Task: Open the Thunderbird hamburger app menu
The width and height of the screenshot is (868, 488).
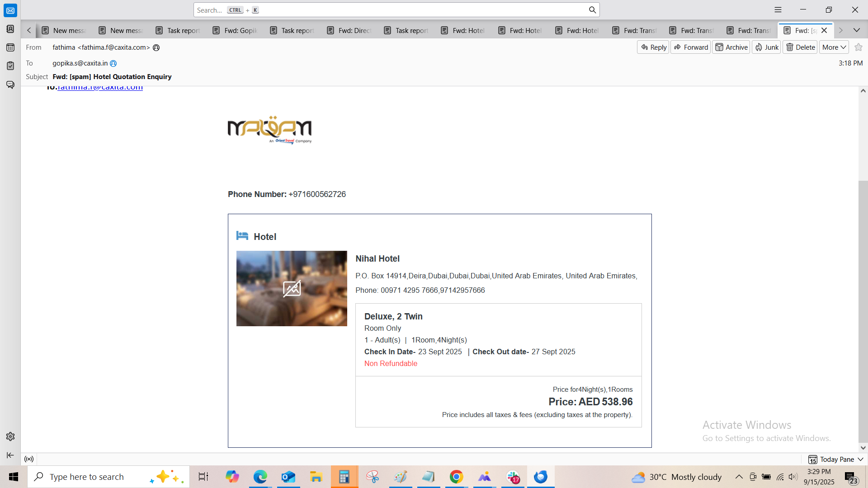Action: coord(778,9)
